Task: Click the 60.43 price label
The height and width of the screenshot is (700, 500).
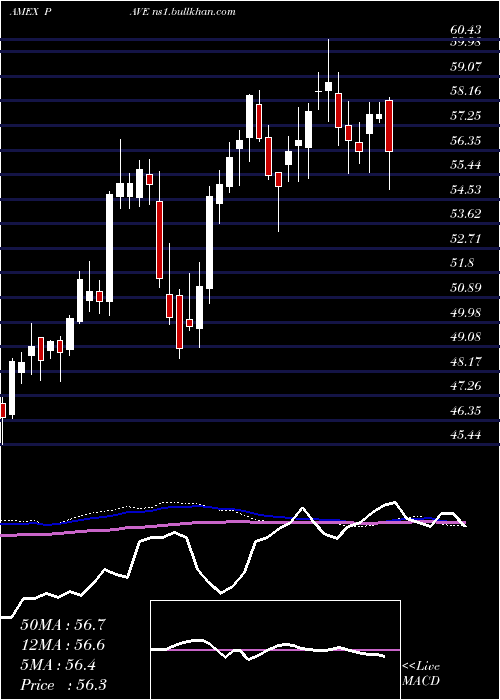Action: click(x=466, y=30)
